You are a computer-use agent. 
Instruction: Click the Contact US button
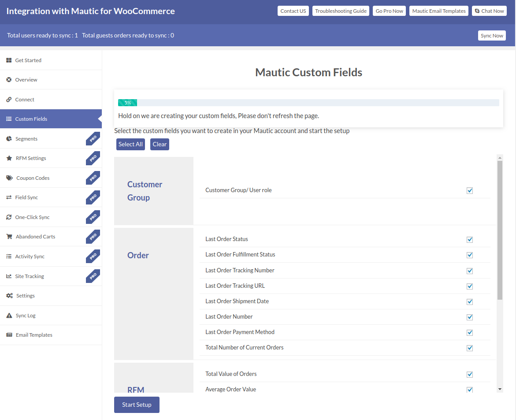pos(293,11)
